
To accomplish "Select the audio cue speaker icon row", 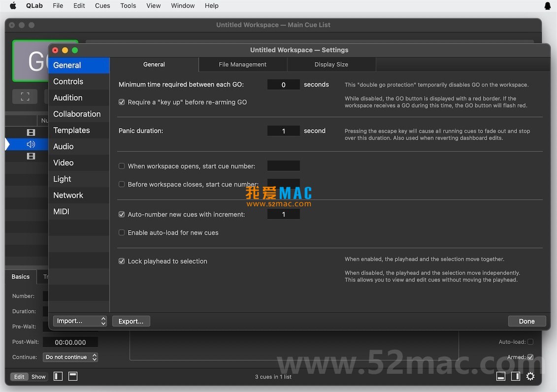I will (31, 144).
